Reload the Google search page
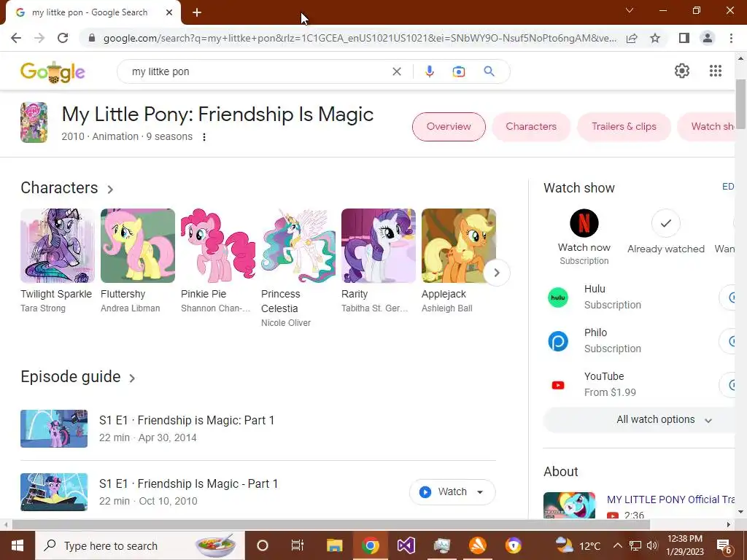Screen dimensions: 747x560 pyautogui.click(x=63, y=38)
